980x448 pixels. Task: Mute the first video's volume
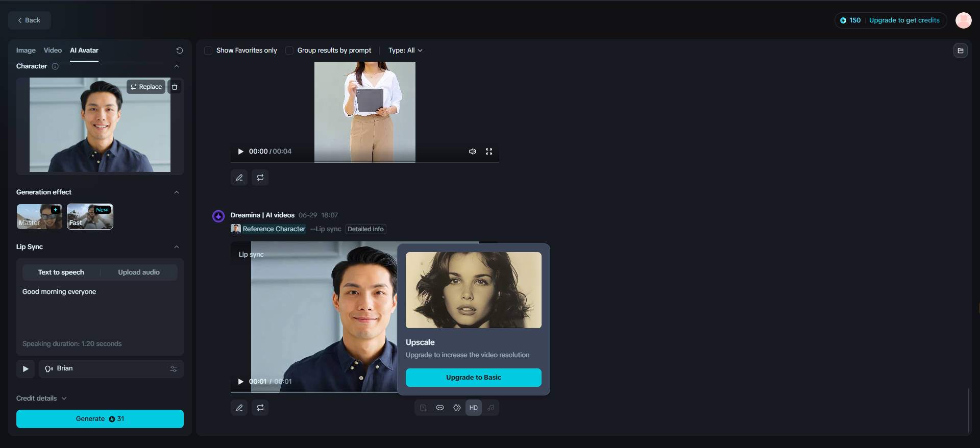(x=473, y=152)
